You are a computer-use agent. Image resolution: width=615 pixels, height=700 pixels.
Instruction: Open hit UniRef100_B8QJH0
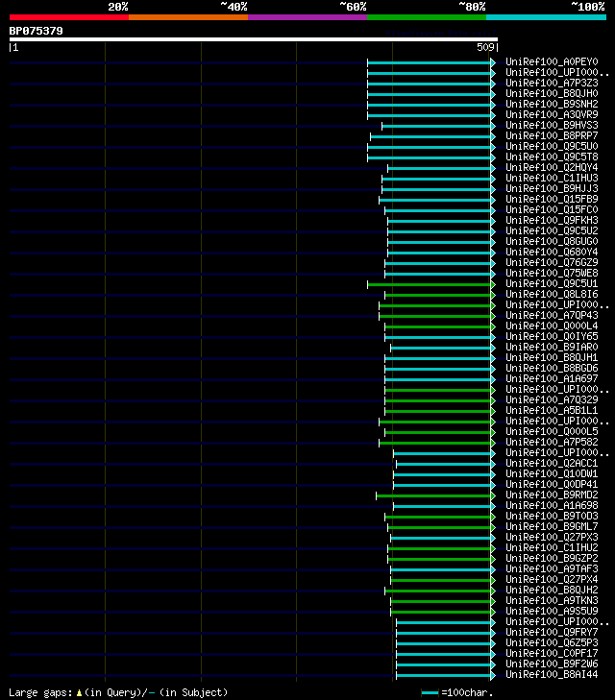tap(552, 93)
